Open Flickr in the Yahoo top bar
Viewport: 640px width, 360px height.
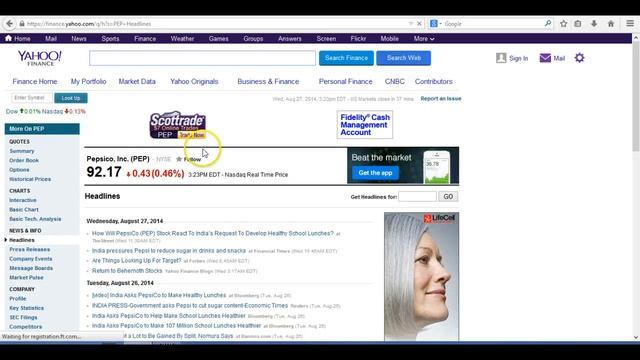pyautogui.click(x=358, y=39)
